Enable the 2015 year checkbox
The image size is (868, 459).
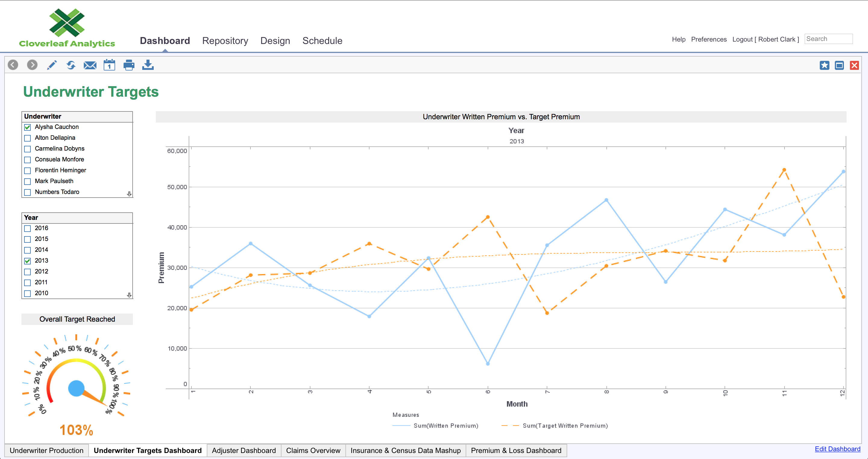point(28,239)
